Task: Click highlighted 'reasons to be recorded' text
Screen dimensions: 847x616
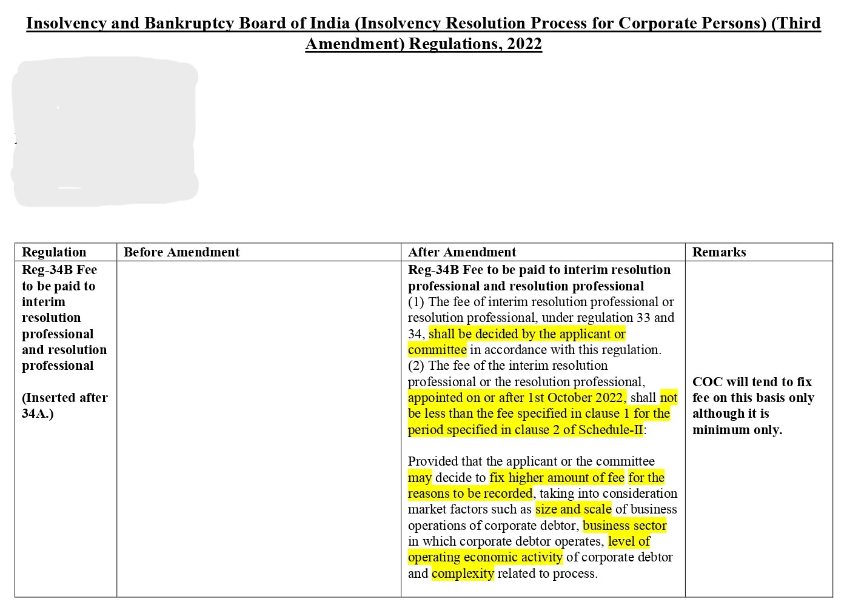Action: tap(470, 494)
